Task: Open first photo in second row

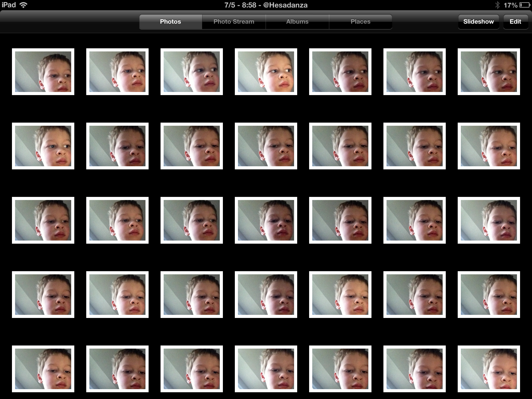Action: click(43, 146)
